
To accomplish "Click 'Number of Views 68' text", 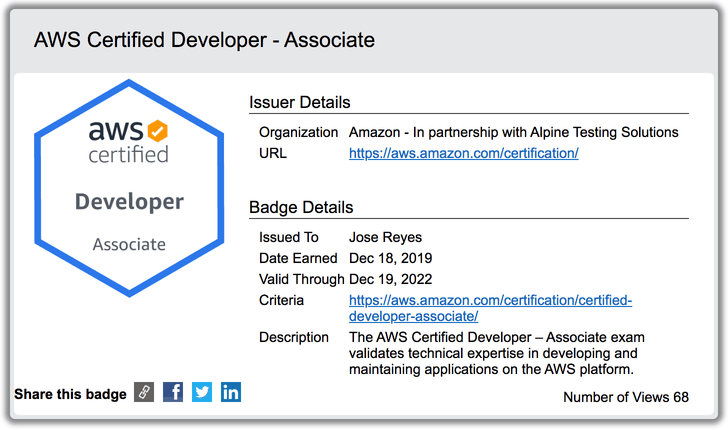I will 626,397.
